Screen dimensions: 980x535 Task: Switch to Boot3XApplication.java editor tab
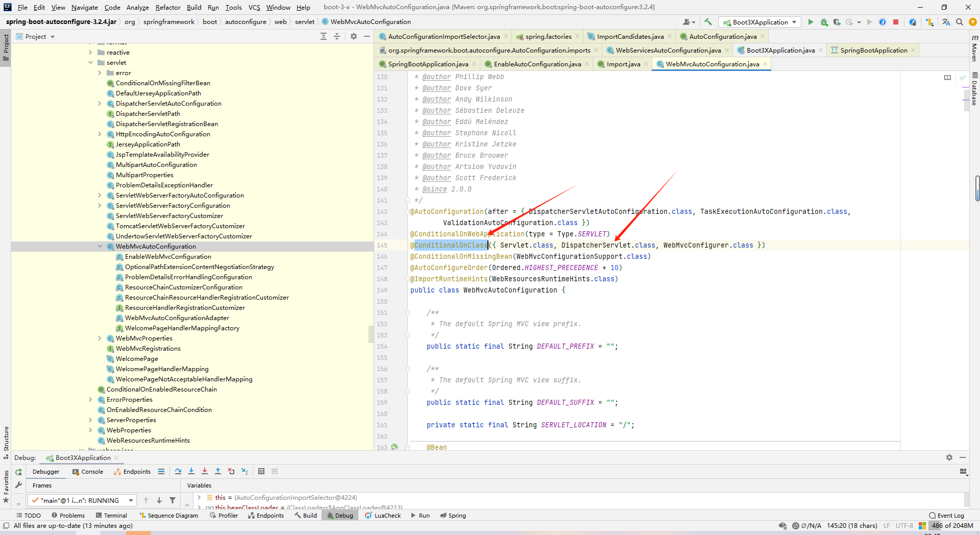tap(780, 50)
